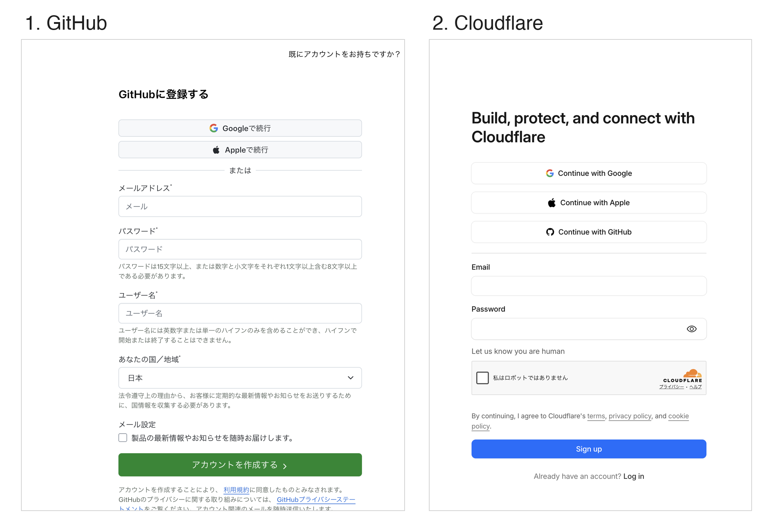
Task: Show password using the eye icon
Action: (x=691, y=329)
